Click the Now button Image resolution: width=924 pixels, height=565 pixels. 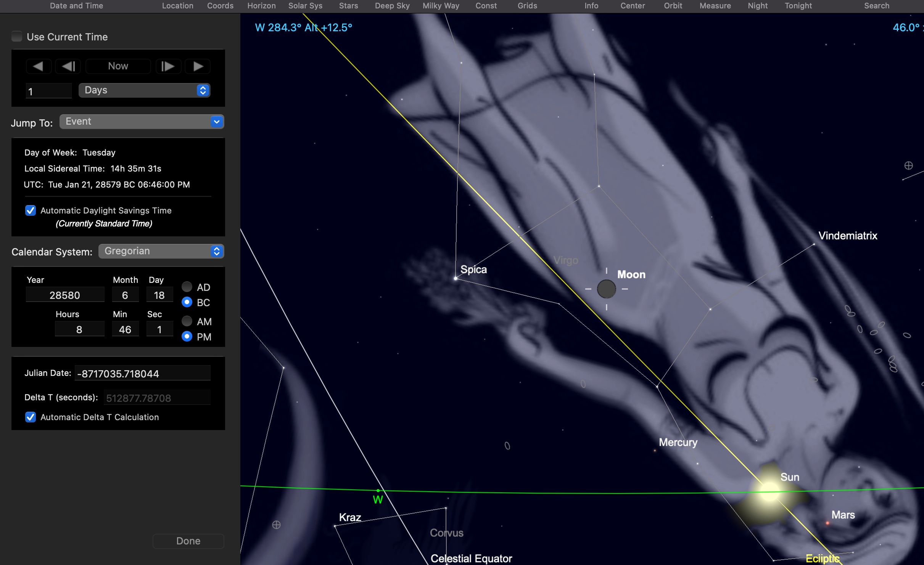click(x=118, y=66)
